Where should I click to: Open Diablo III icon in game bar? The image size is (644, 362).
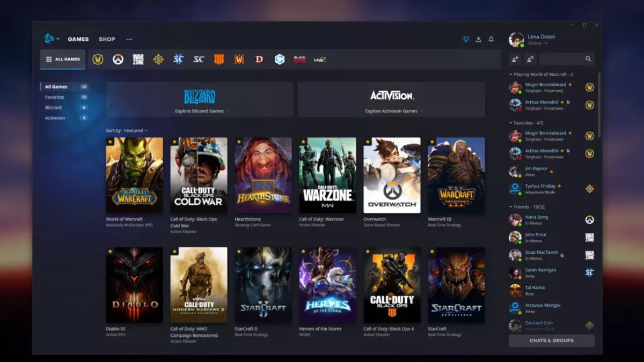coord(259,60)
